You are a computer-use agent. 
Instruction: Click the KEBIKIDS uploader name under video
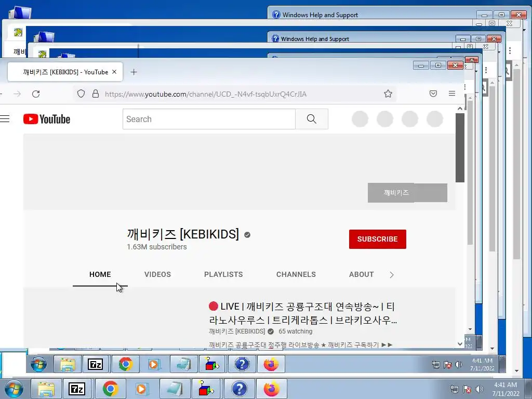tap(237, 331)
